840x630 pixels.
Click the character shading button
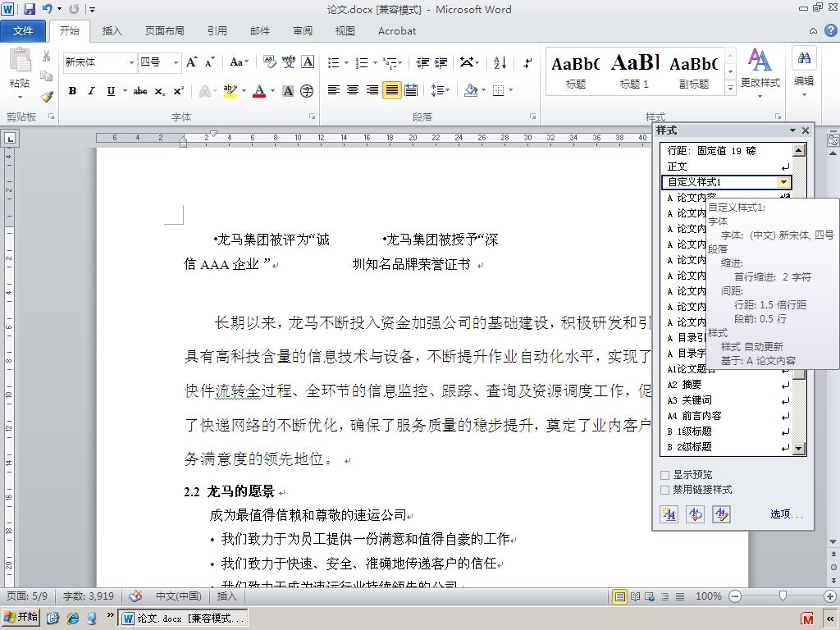tap(288, 91)
